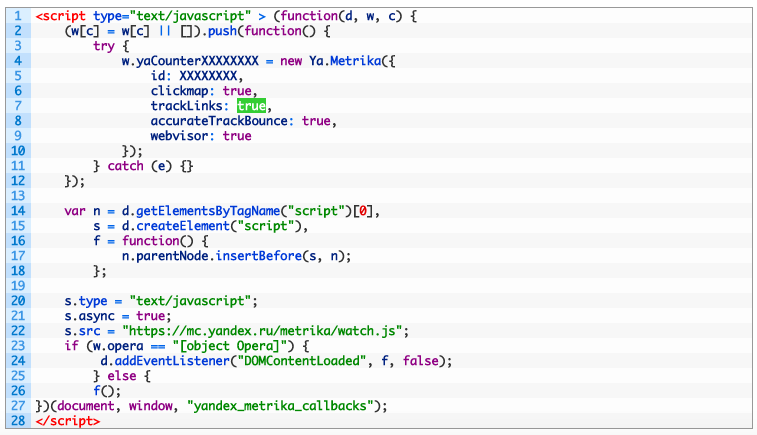Click the true value on clickmap line
This screenshot has width=757, height=435.
point(237,91)
